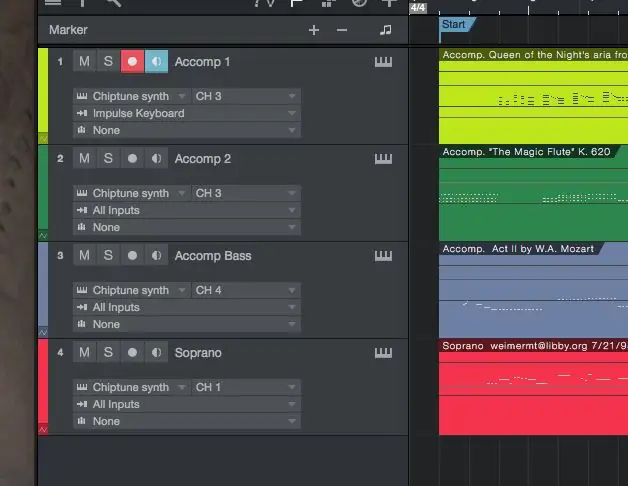Image resolution: width=628 pixels, height=486 pixels.
Task: Open Accomp 1 CH 3 channel dropdown
Action: coord(246,96)
